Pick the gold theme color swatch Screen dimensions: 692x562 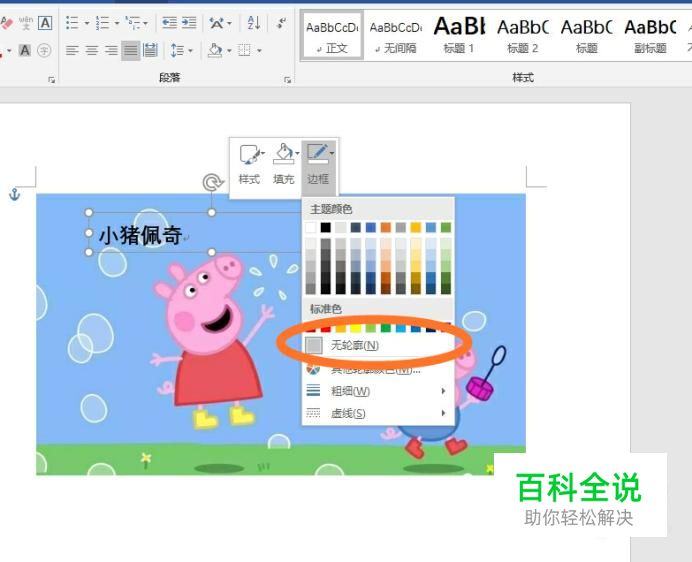416,227
